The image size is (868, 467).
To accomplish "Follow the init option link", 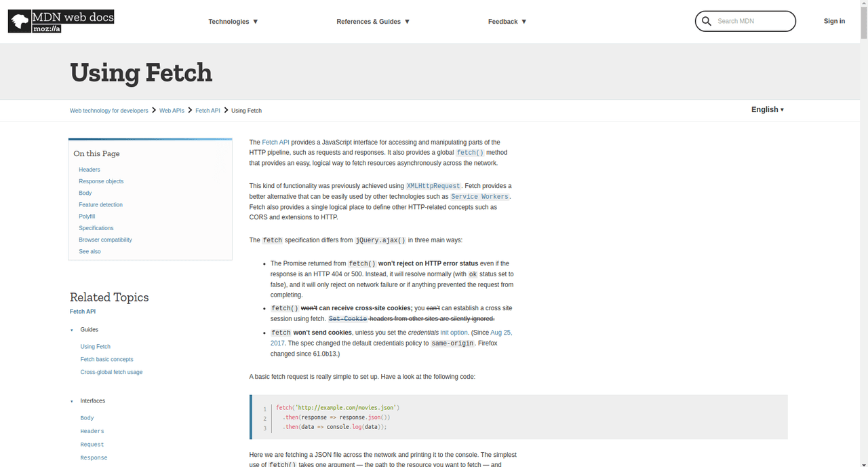I will [x=454, y=333].
